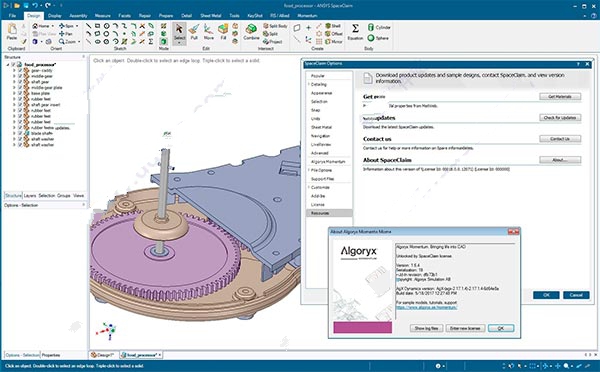Click the magenta color bar in About dialog
The height and width of the screenshot is (372, 600).
362,327
